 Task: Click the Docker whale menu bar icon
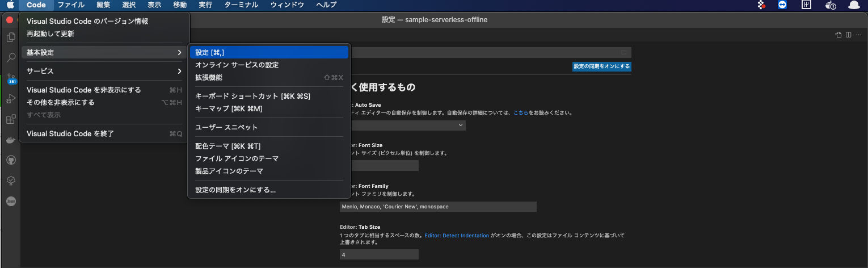pyautogui.click(x=830, y=5)
